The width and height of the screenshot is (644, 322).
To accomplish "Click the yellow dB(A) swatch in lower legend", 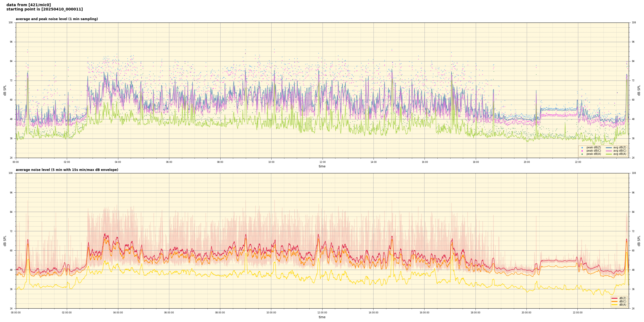I will [x=614, y=305].
